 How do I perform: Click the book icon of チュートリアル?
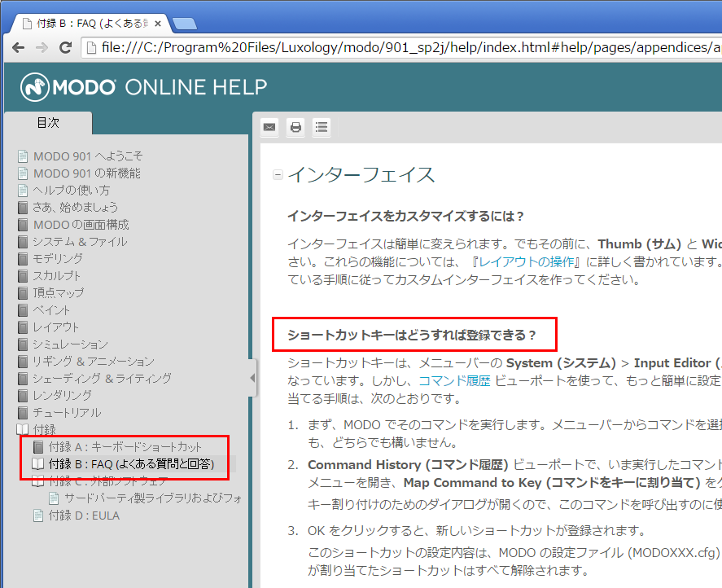coord(23,412)
